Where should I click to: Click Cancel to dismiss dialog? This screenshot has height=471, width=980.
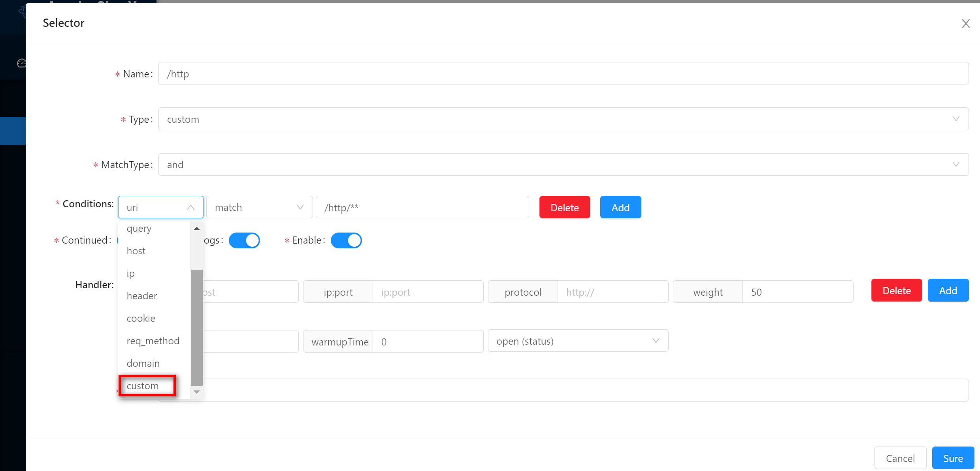point(900,458)
